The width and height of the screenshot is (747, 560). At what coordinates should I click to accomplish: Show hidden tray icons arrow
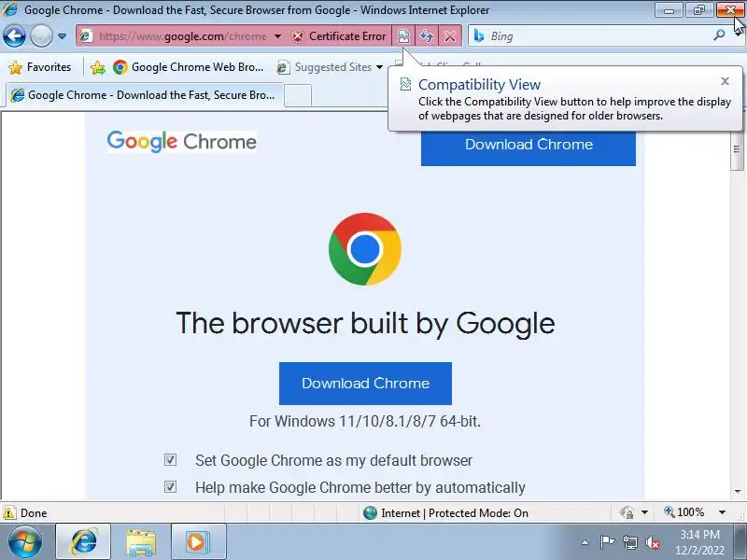tap(585, 542)
